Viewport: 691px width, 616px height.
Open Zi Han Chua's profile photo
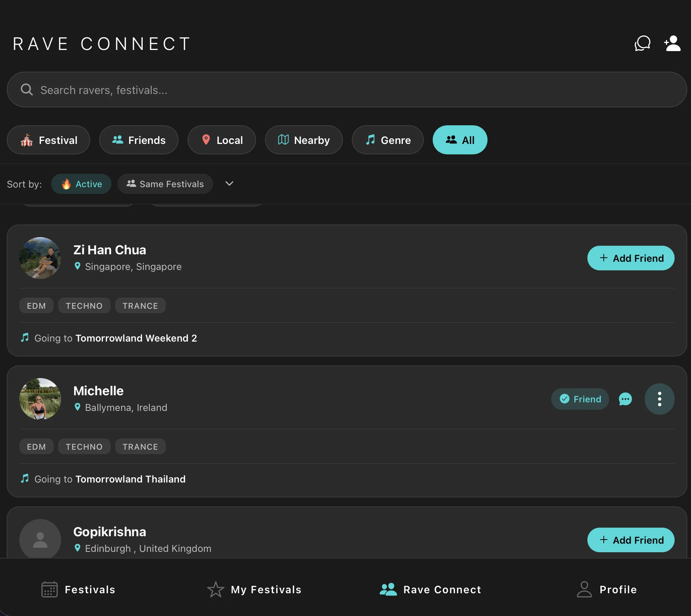pyautogui.click(x=40, y=258)
